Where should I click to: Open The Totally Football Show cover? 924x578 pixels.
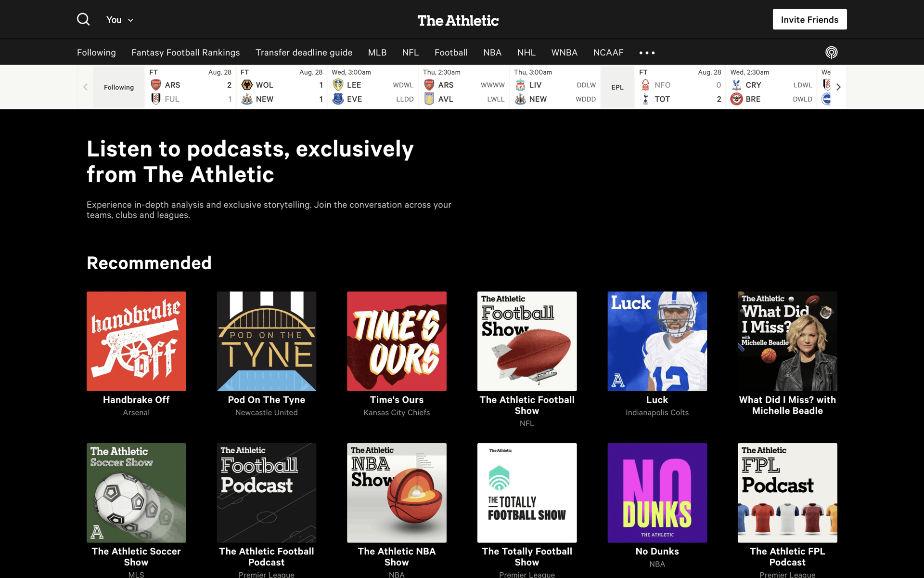point(527,493)
